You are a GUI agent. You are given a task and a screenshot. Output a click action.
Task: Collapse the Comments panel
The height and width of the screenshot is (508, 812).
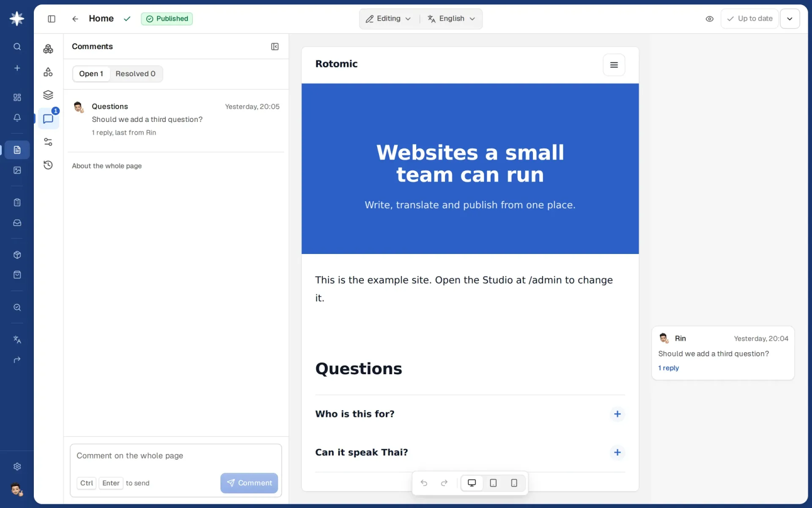(x=275, y=47)
